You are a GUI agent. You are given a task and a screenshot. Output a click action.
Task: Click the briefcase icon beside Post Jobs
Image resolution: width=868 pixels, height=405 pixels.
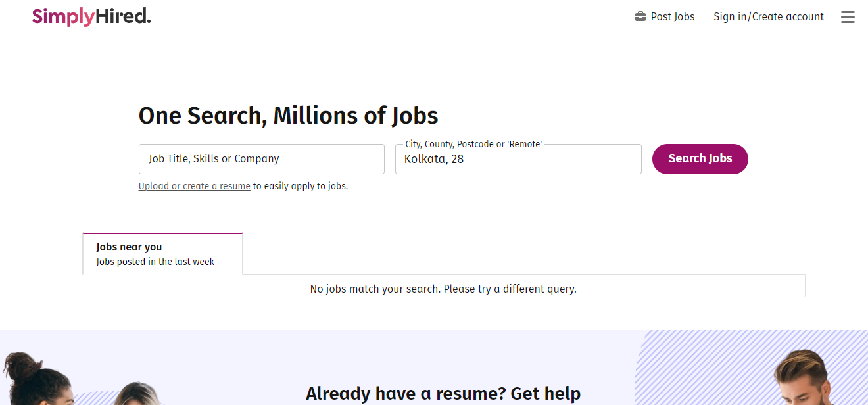point(640,16)
